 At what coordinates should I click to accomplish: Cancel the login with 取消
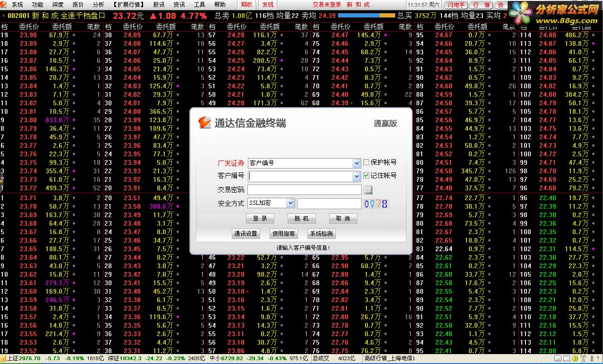[x=343, y=219]
